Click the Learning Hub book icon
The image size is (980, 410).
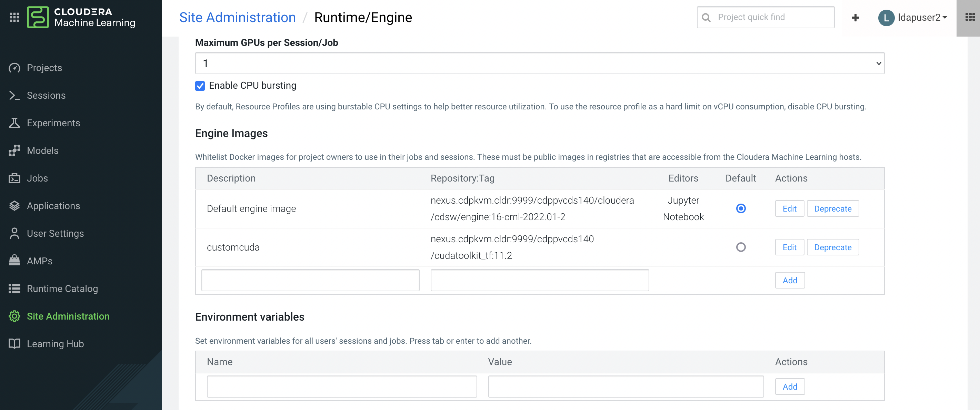[x=14, y=343]
